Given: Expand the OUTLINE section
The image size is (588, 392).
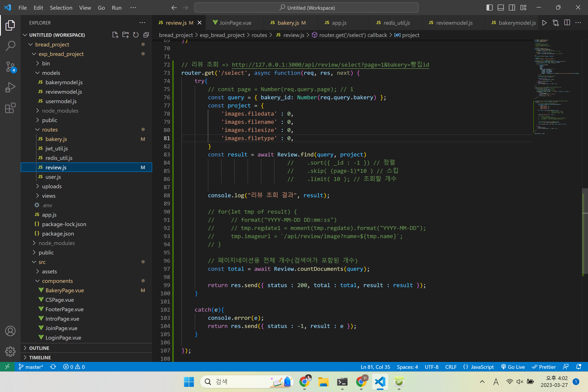Looking at the screenshot, I should [86, 348].
